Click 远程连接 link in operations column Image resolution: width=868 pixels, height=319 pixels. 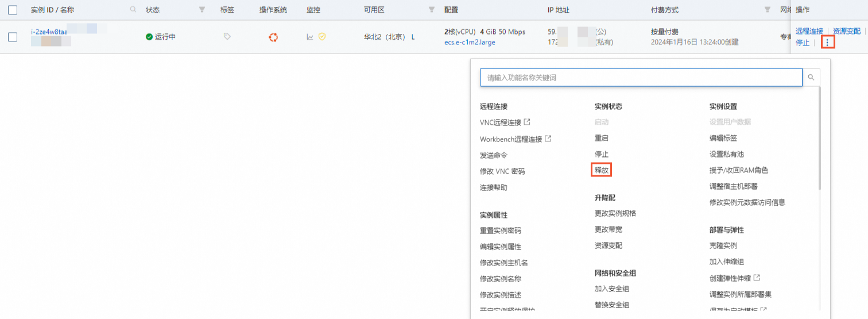(809, 31)
